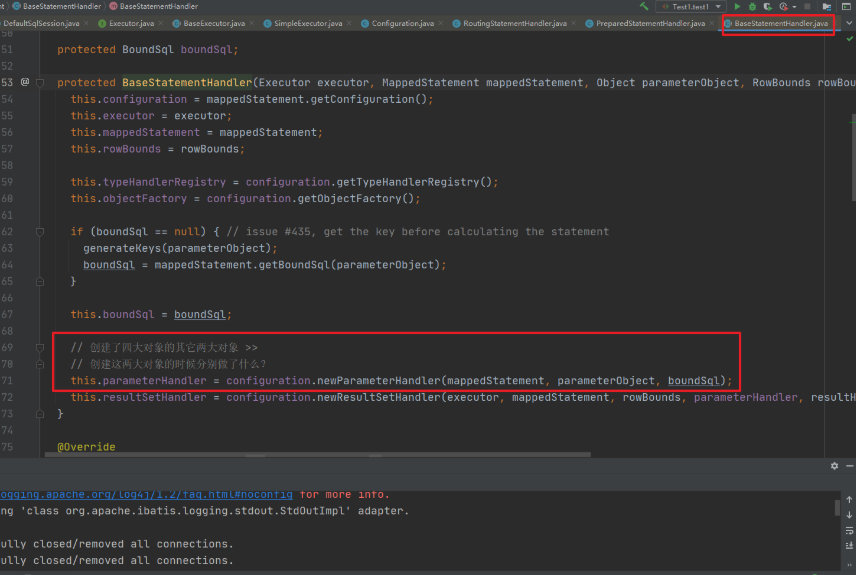
Task: Show hidden editor tabs with the chevron
Action: point(849,23)
